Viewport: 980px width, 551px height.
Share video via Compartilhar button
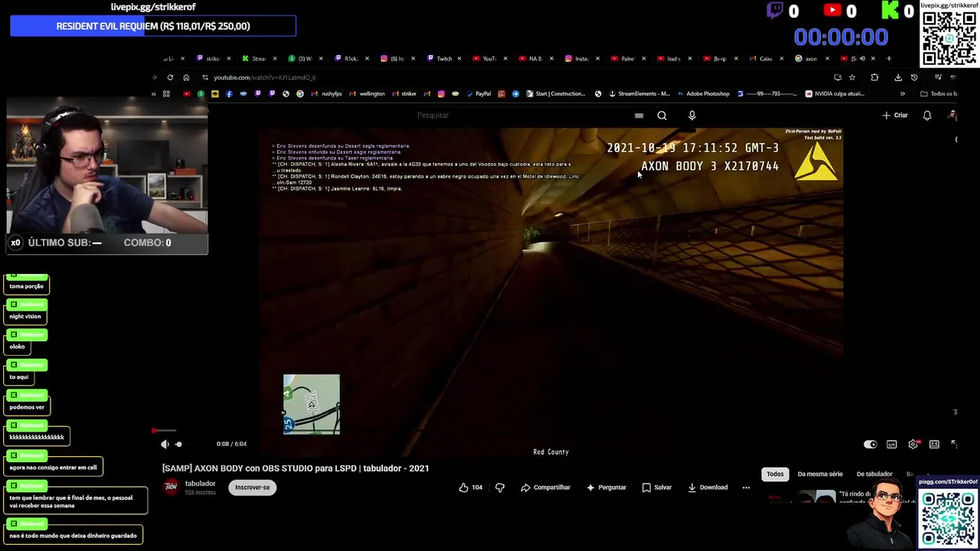545,487
